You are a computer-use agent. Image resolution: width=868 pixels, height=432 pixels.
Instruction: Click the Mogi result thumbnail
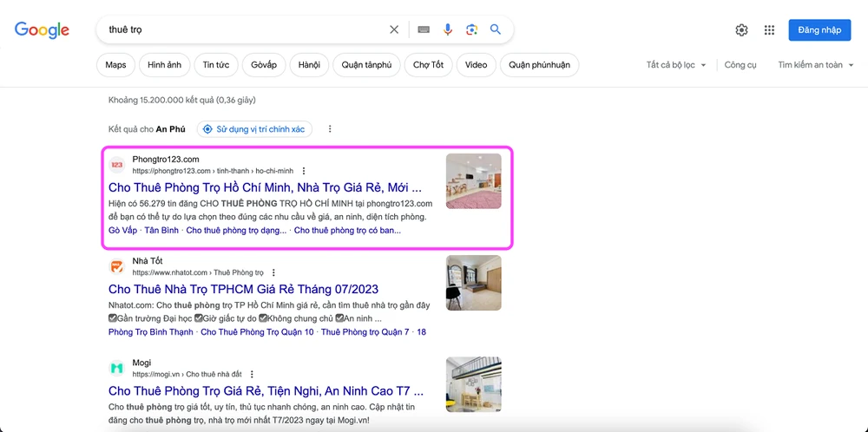(x=474, y=384)
